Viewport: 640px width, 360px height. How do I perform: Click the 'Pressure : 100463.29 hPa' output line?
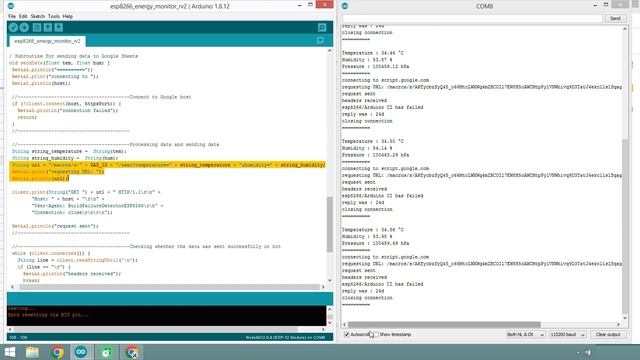[x=376, y=155]
